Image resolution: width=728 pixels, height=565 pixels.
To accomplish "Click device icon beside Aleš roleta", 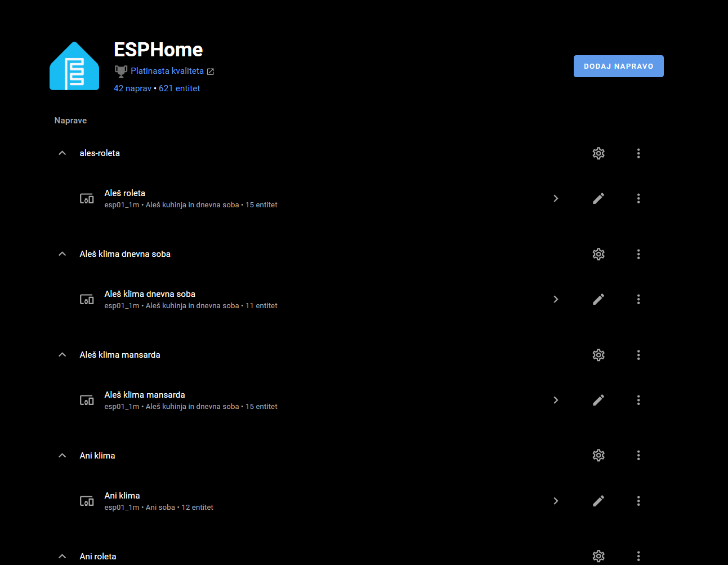I will [87, 198].
